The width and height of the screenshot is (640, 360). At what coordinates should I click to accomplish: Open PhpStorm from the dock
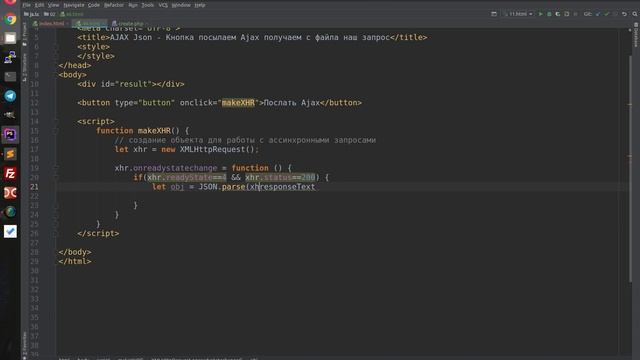[10, 135]
